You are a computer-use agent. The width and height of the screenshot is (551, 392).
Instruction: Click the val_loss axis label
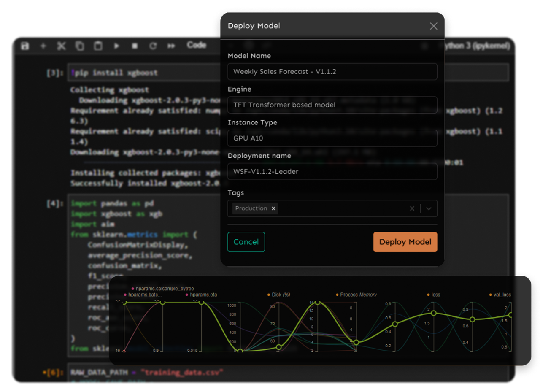(502, 295)
